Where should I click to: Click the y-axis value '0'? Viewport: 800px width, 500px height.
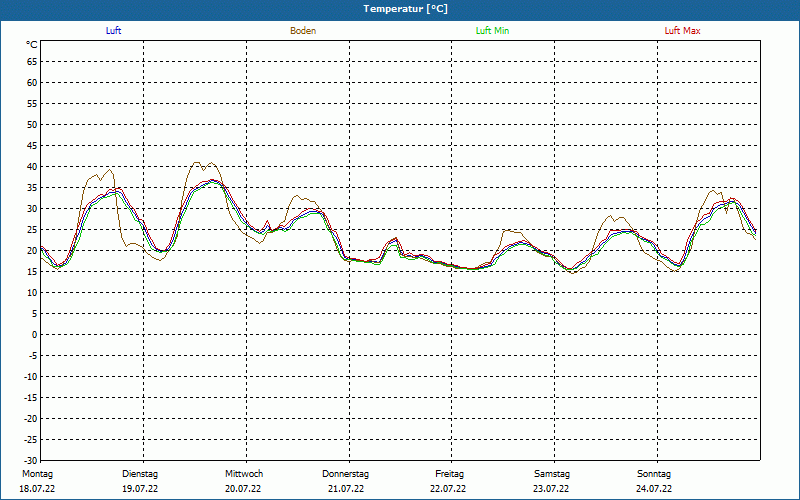click(35, 335)
